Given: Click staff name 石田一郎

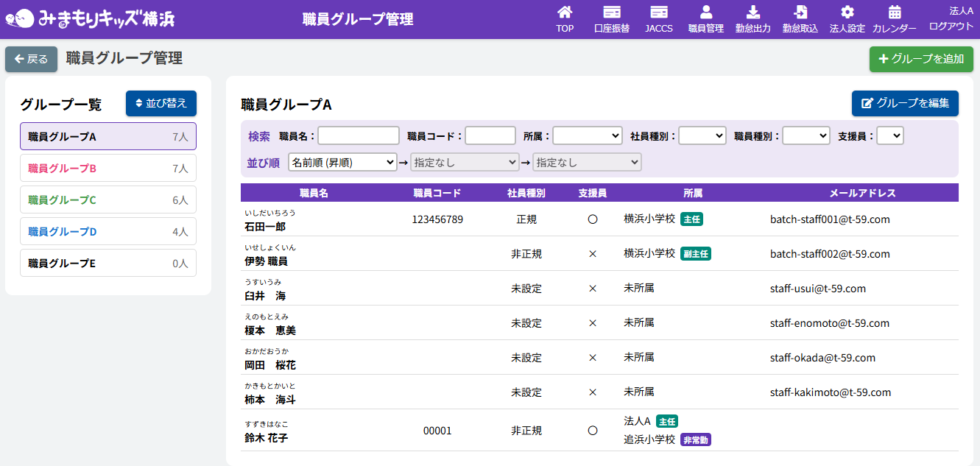Looking at the screenshot, I should [265, 227].
